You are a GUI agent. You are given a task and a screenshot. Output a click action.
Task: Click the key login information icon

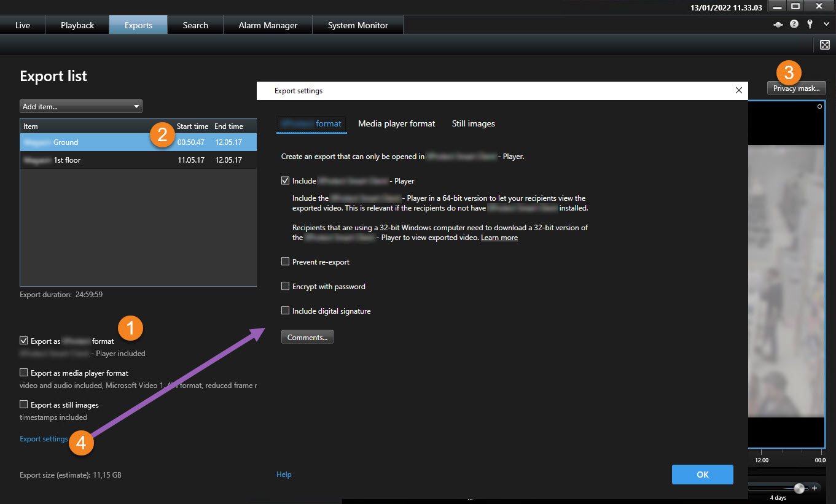[x=810, y=25]
